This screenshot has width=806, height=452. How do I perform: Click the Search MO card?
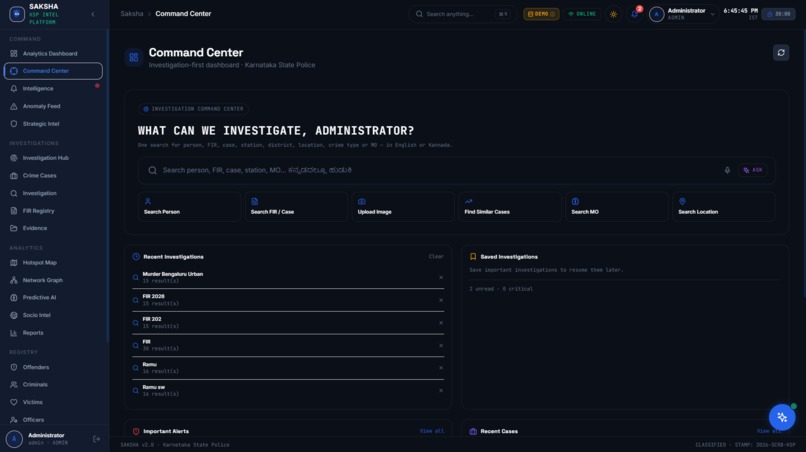coord(617,207)
